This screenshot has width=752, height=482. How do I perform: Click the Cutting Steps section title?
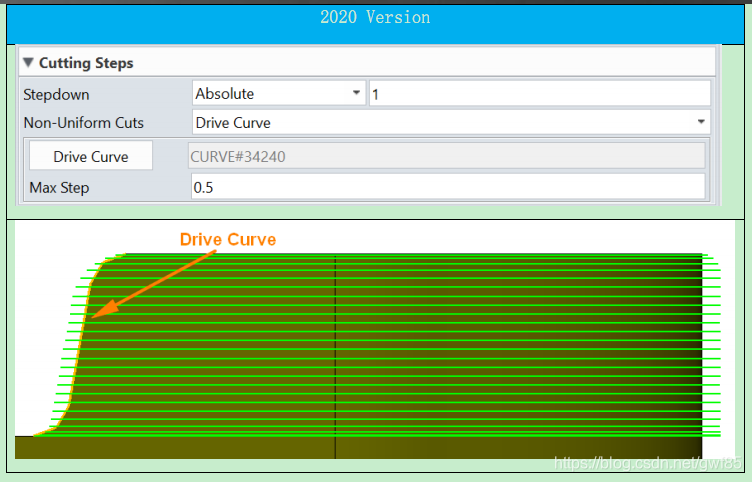pyautogui.click(x=86, y=63)
